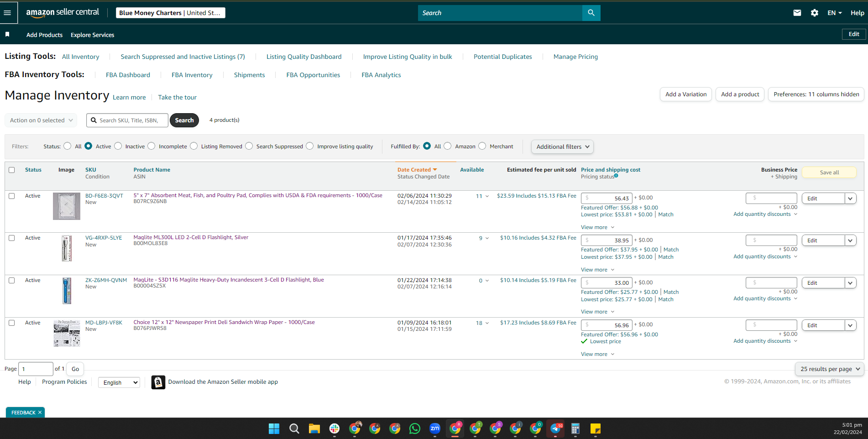Image resolution: width=868 pixels, height=439 pixels.
Task: Open the messages envelope icon
Action: pos(797,13)
